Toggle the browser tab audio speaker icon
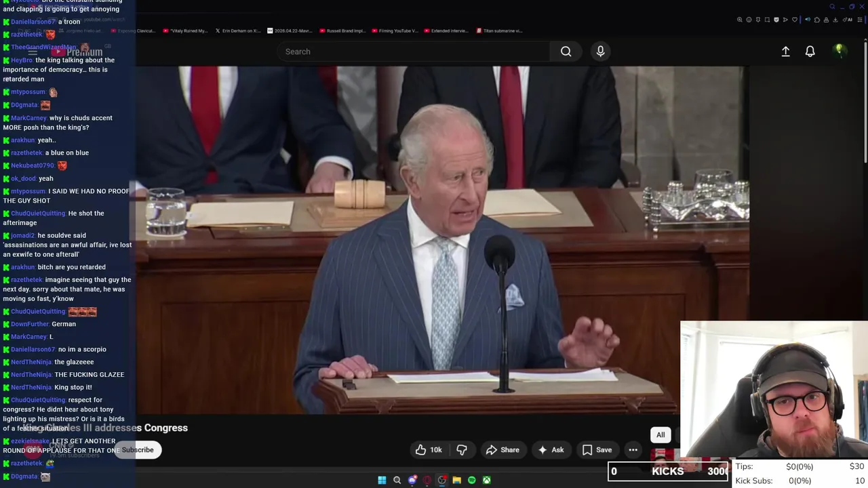 pyautogui.click(x=808, y=20)
